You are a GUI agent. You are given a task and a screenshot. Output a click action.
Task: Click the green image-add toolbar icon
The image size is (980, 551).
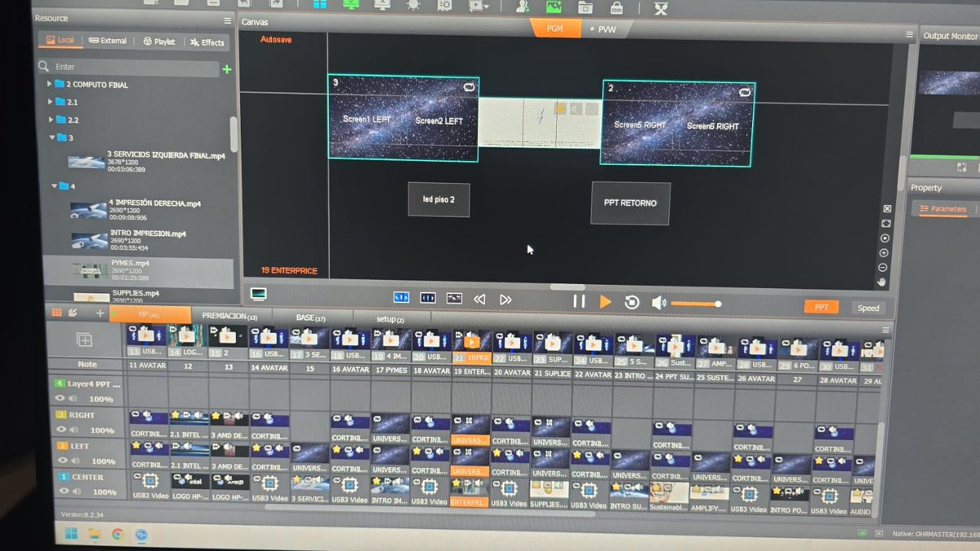pyautogui.click(x=553, y=6)
